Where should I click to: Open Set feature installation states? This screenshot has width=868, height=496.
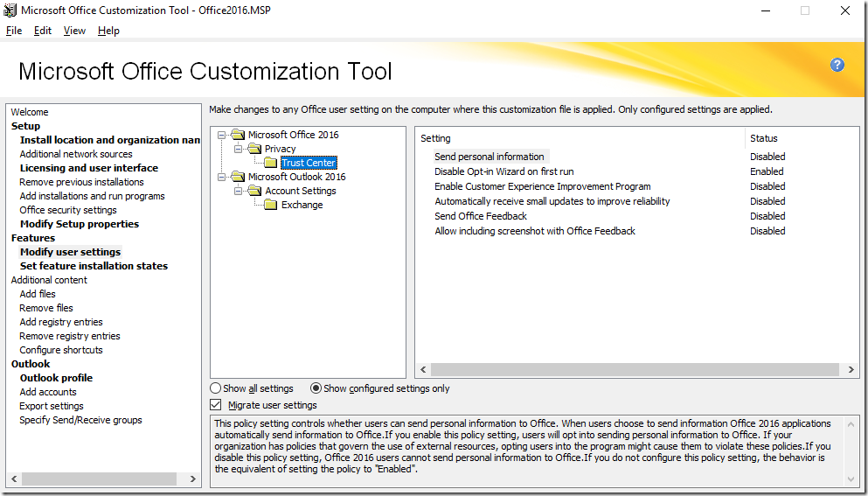[94, 266]
